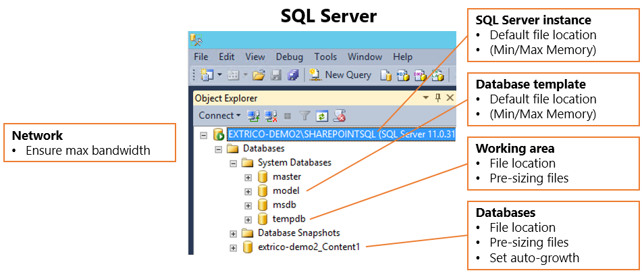Screen dimensions: 644x273
Task: Select the model database in tree
Action: coord(286,191)
